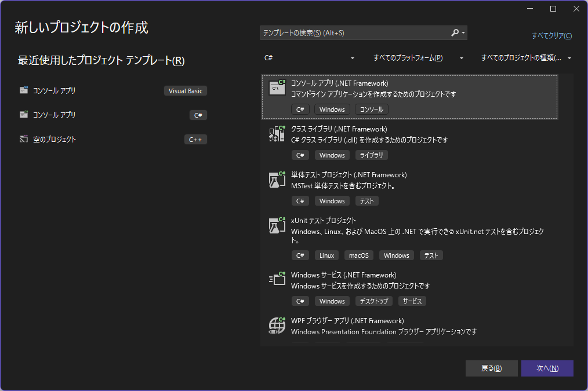Click the コンソール tag on the console app template
Viewport: 588px width, 391px height.
coord(371,109)
